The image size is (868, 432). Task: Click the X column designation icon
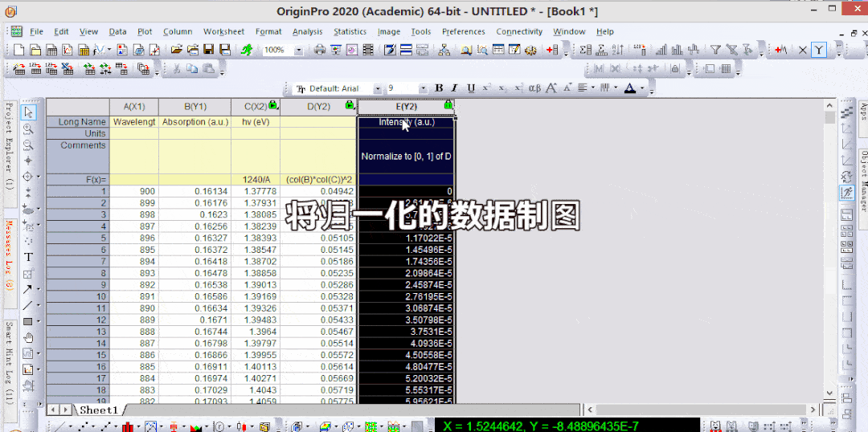click(803, 51)
